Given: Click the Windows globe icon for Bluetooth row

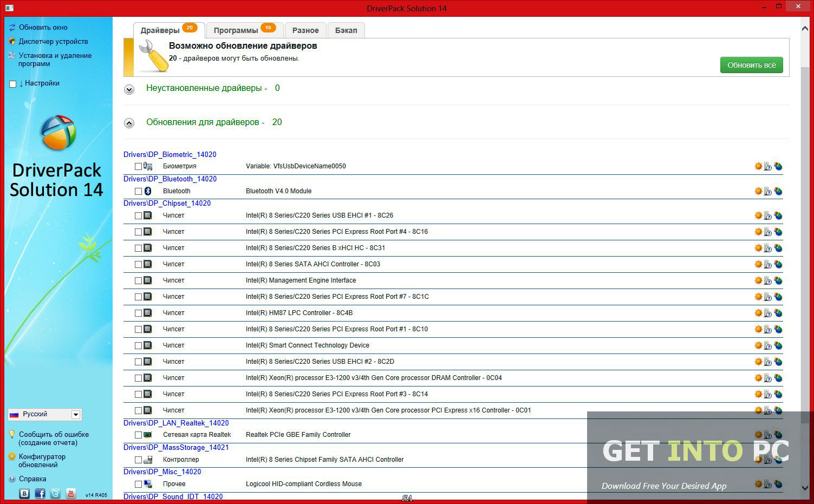Looking at the screenshot, I should pos(778,191).
